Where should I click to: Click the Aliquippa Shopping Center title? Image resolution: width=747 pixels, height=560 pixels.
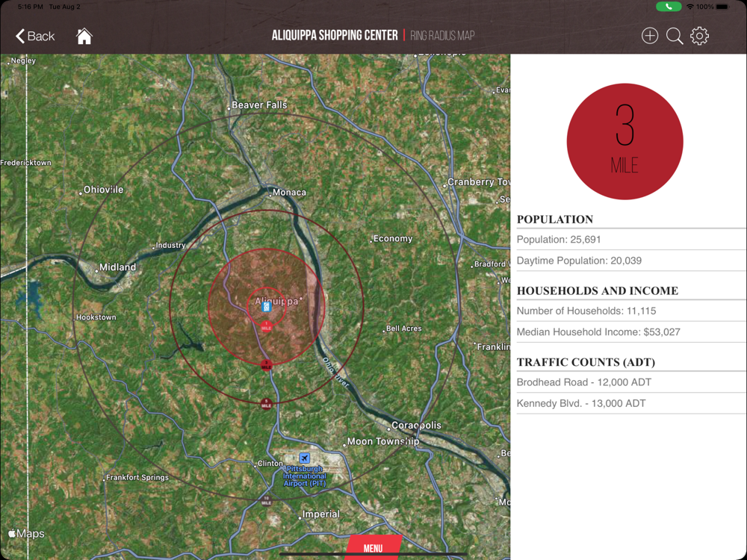[335, 35]
